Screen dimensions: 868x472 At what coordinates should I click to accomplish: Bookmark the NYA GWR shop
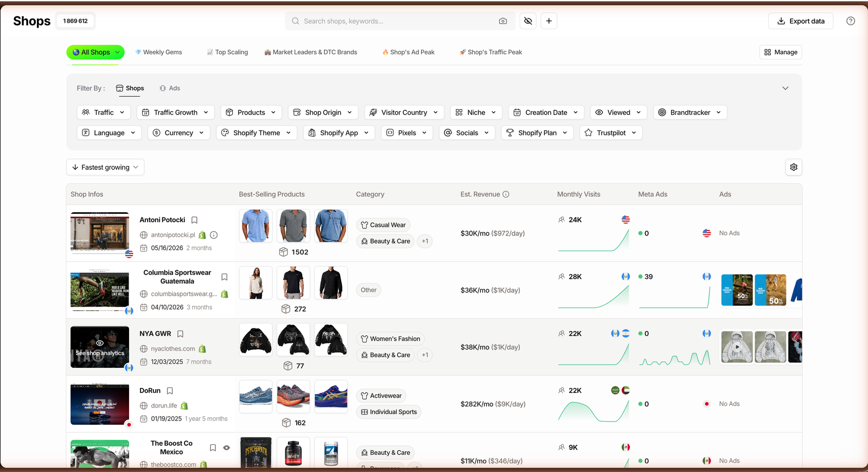[180, 334]
